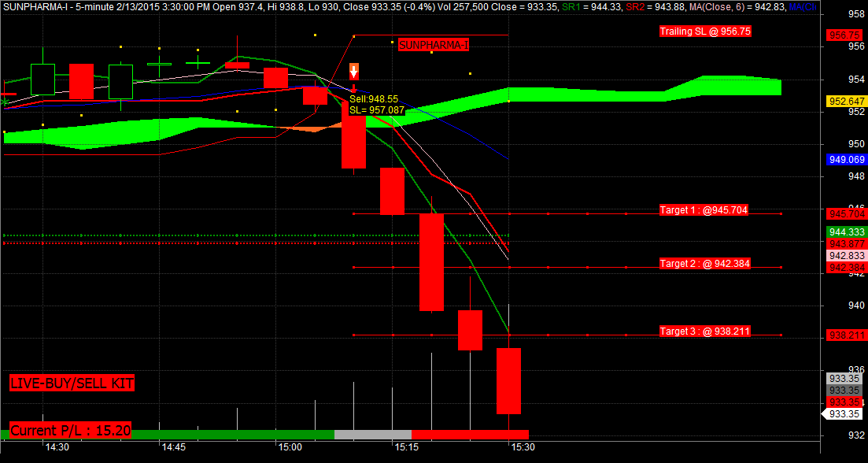
Task: Click the white down-arrow sell signal icon
Action: (354, 72)
